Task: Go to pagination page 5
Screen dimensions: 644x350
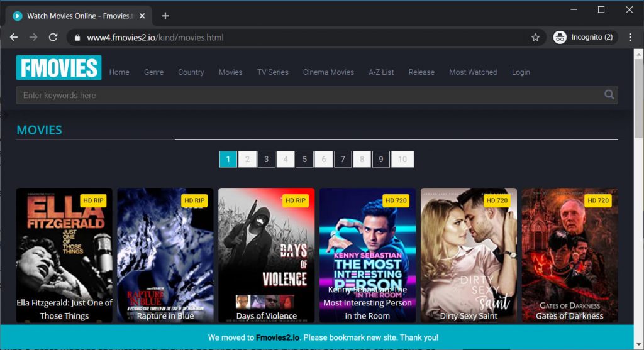Action: [304, 159]
